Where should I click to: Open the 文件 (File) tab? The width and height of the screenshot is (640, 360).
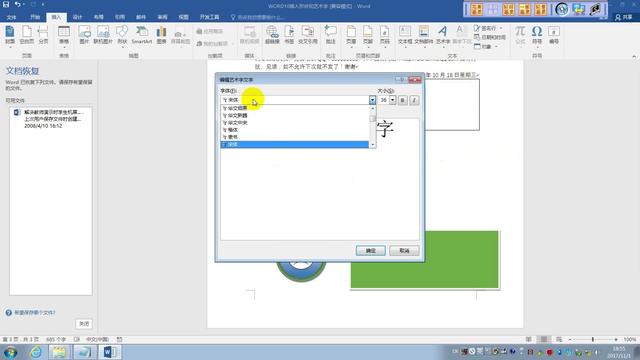(x=11, y=17)
